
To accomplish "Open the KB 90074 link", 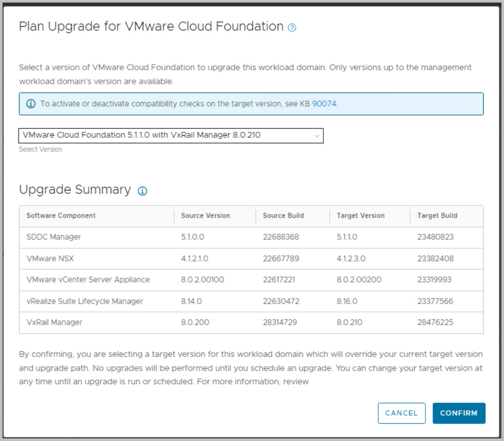I will click(324, 104).
